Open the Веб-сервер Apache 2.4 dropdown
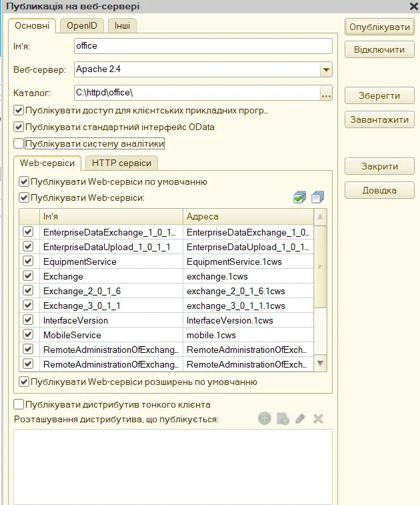420x505 pixels. point(326,69)
